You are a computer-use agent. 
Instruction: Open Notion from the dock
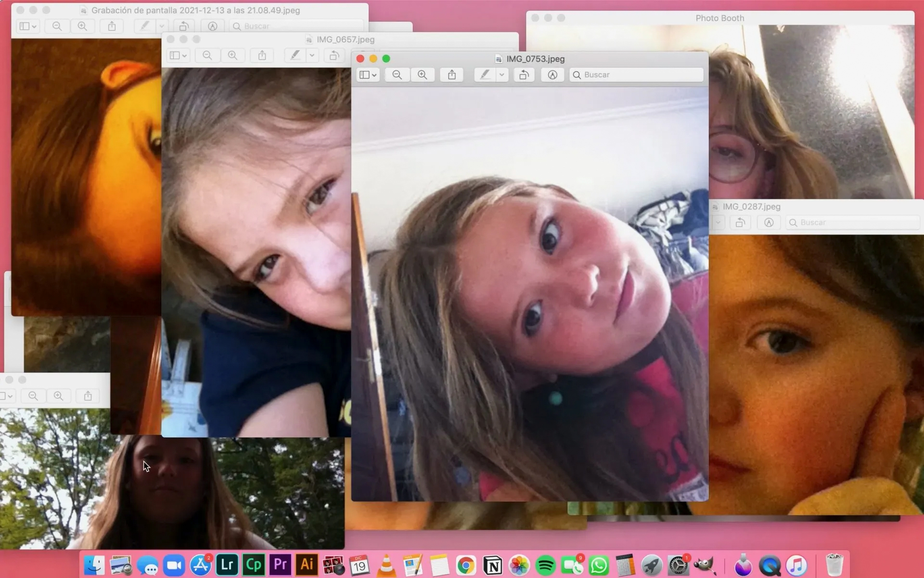[x=493, y=565]
